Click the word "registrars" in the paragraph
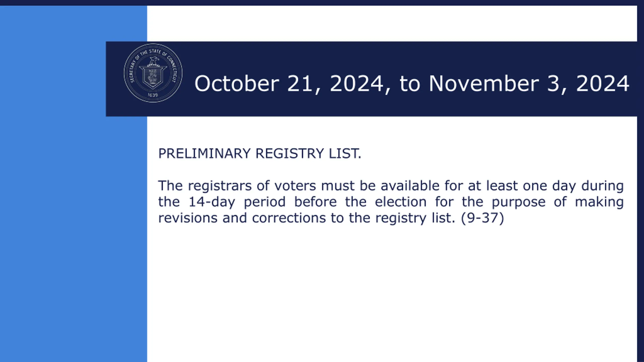This screenshot has height=362, width=644. coord(220,186)
